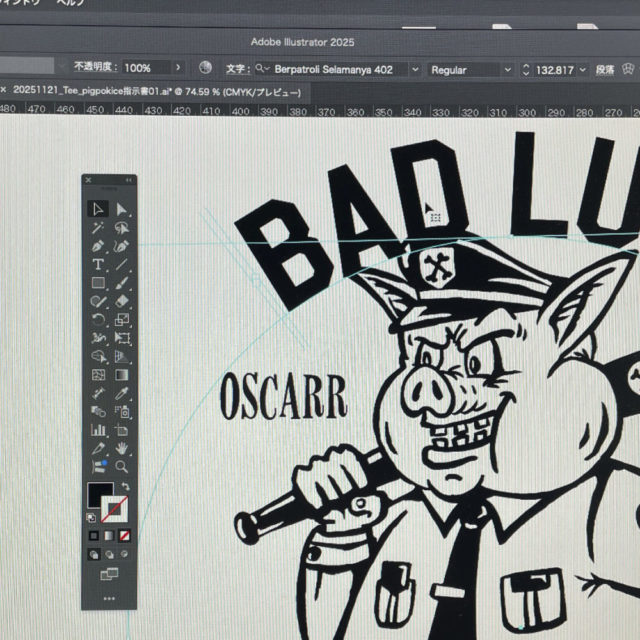Image resolution: width=640 pixels, height=640 pixels.
Task: Select the Selection tool arrow
Action: (x=98, y=209)
